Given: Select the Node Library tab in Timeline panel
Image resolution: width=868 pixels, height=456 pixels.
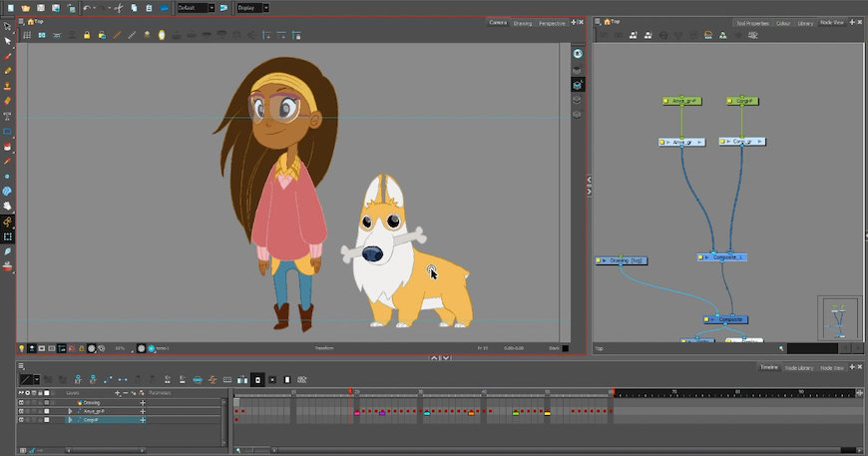Looking at the screenshot, I should [798, 367].
